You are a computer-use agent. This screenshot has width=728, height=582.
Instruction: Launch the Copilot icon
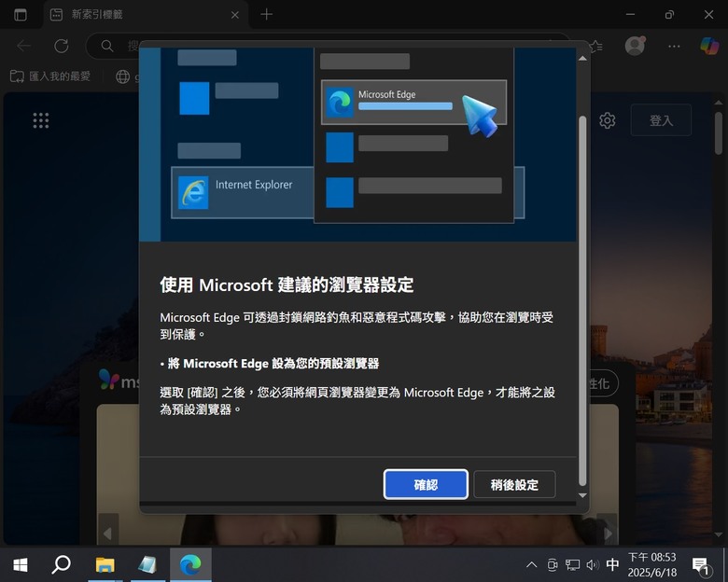pyautogui.click(x=709, y=46)
